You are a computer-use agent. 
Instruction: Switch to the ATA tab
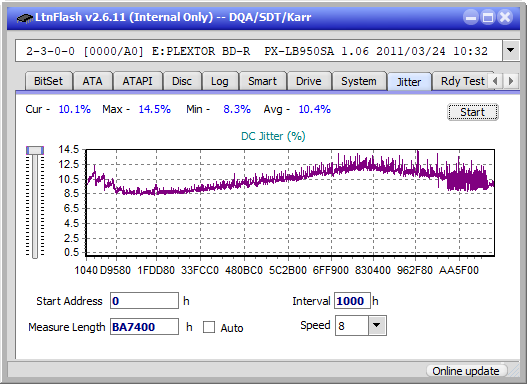coord(92,81)
